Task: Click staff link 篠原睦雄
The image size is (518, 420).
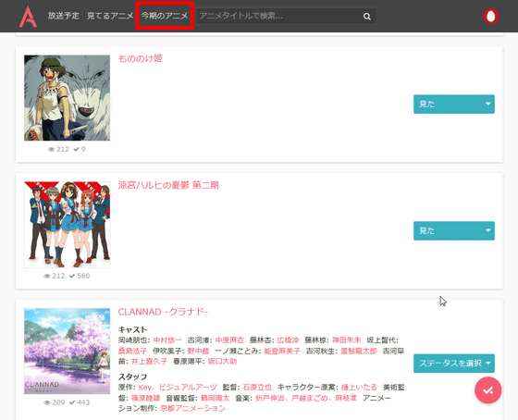Action: (146, 398)
